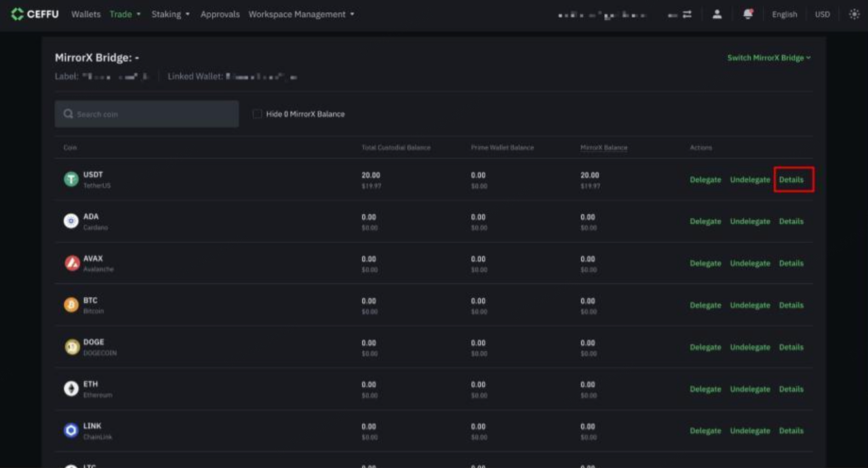Open the notifications bell icon

(x=748, y=14)
